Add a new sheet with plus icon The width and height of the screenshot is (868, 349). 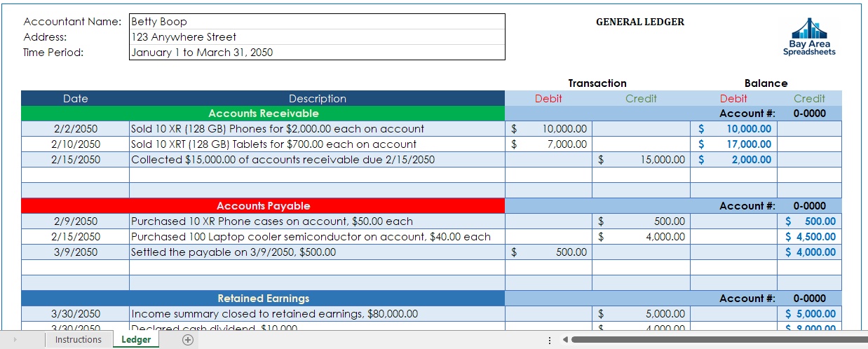tap(187, 340)
